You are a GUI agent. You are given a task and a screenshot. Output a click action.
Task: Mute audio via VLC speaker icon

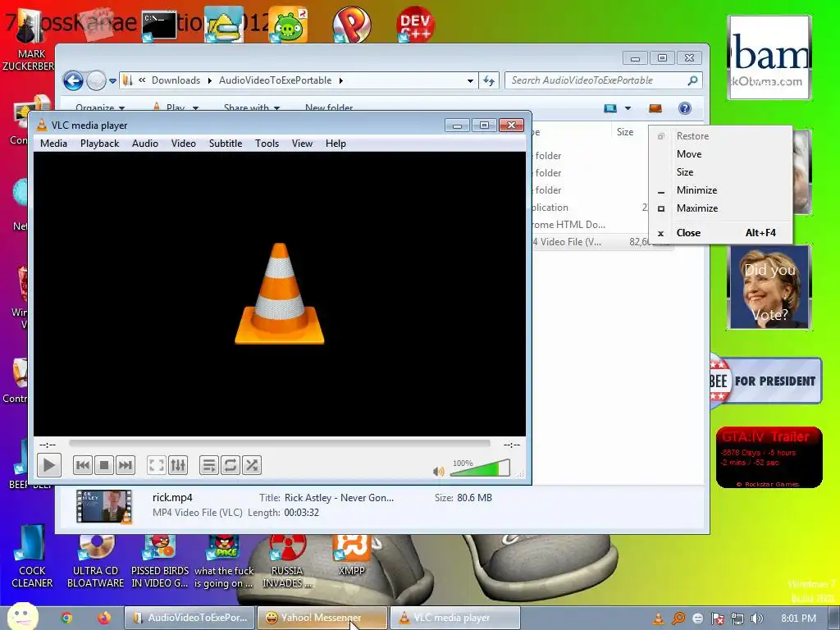pos(438,472)
